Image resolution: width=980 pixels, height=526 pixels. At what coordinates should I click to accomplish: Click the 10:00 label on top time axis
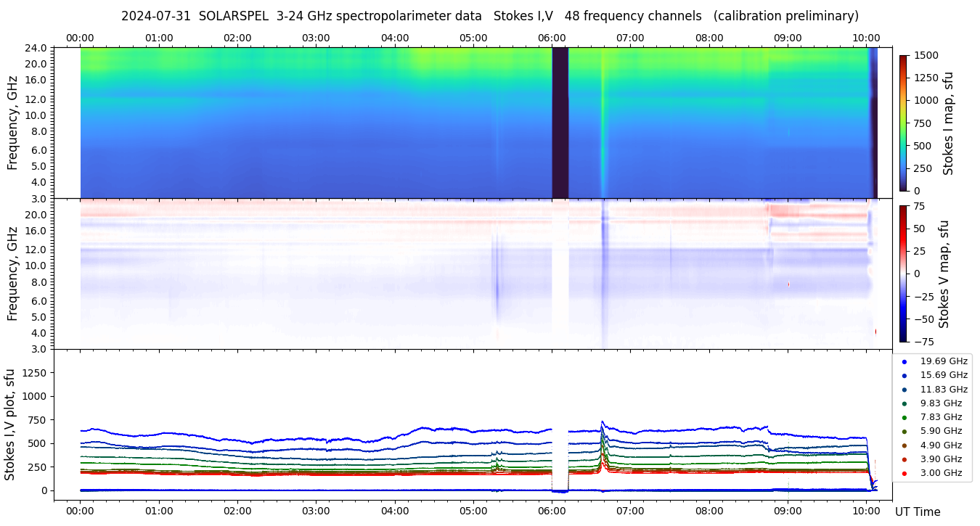866,38
